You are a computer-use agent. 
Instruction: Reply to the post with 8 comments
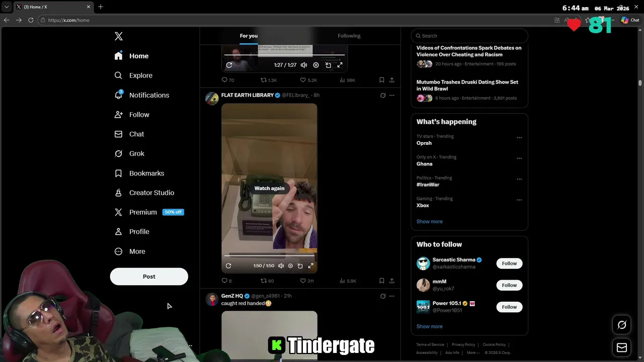[227, 281]
